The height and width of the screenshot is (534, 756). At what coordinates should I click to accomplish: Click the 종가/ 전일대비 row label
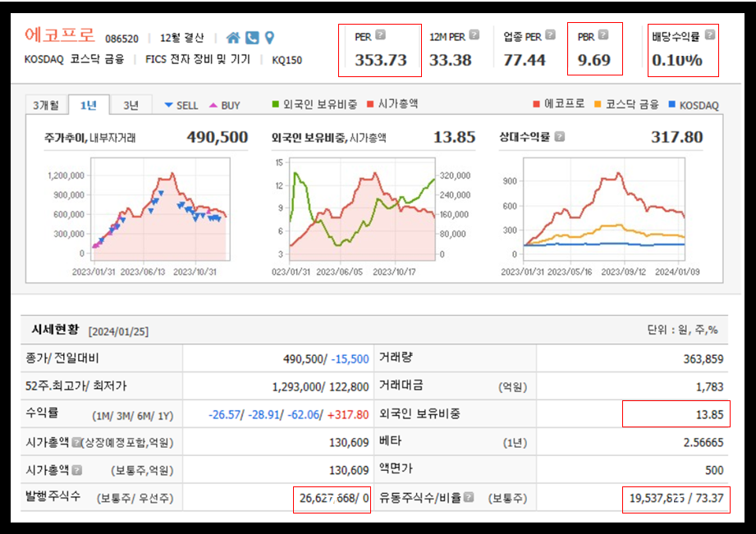pyautogui.click(x=62, y=358)
